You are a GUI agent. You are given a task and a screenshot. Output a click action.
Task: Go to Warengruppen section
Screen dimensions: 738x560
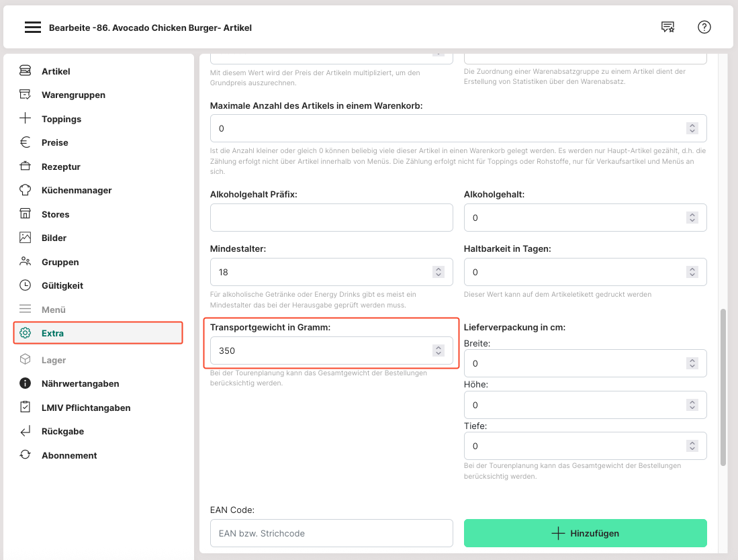73,95
